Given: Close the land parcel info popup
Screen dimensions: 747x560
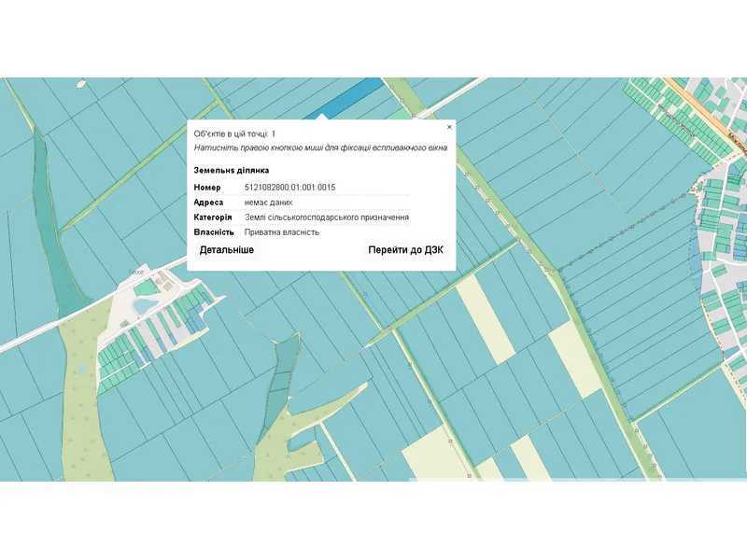Looking at the screenshot, I should tap(449, 127).
